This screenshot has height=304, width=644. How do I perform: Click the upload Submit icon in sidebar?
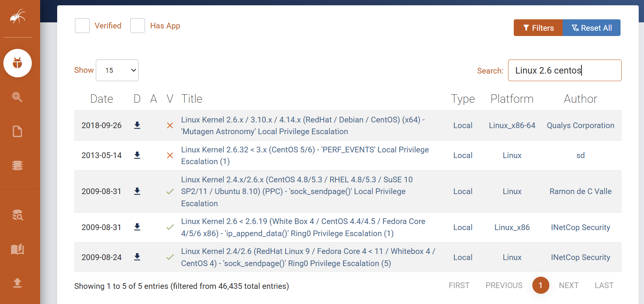pos(17,283)
